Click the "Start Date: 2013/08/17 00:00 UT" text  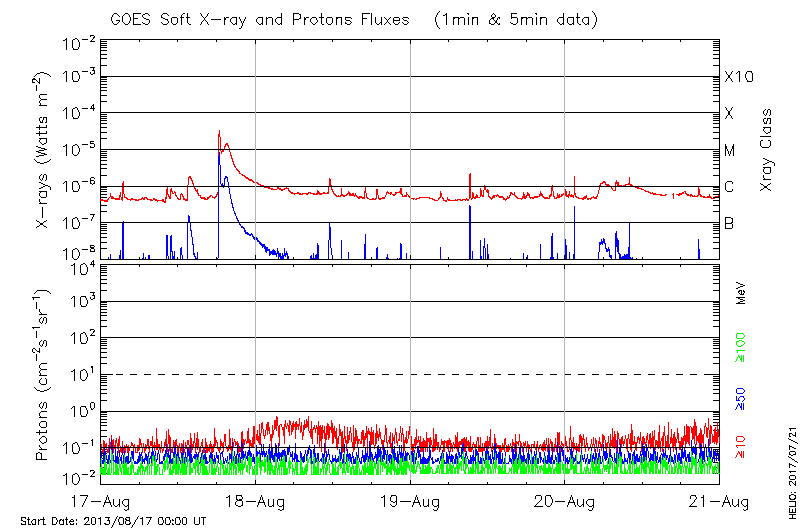pyautogui.click(x=113, y=521)
